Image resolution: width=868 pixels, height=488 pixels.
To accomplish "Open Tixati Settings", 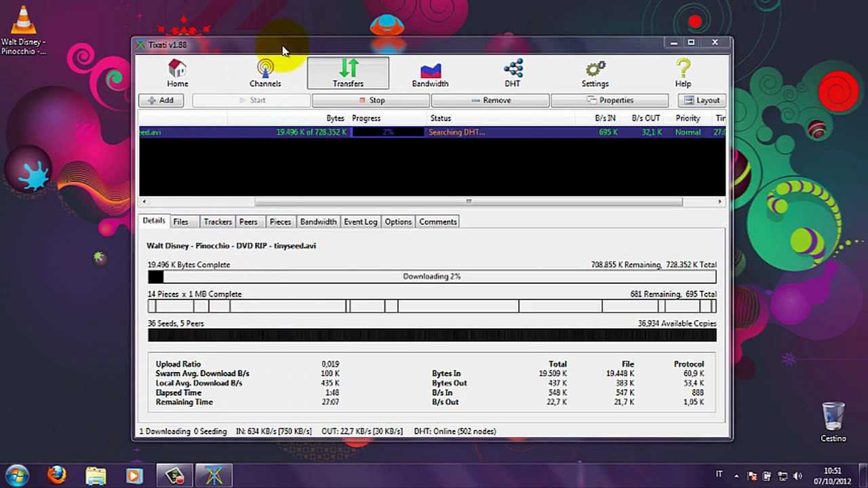I will coord(595,73).
